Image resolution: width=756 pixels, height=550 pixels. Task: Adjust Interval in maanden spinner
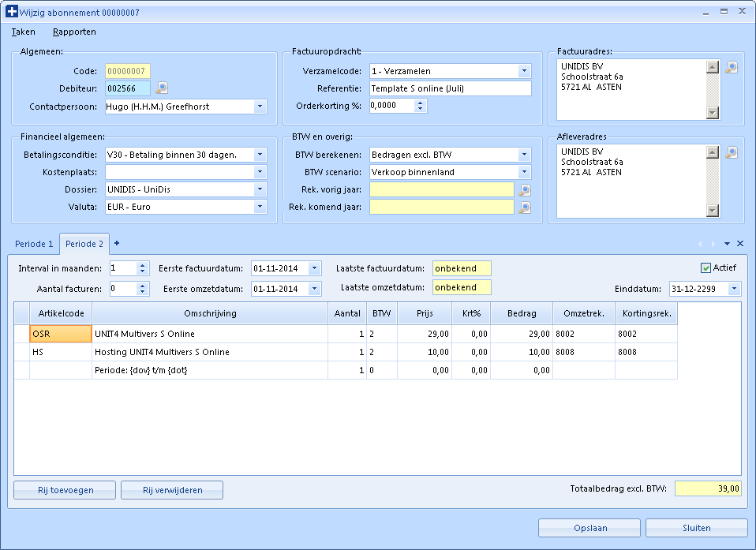pyautogui.click(x=142, y=268)
